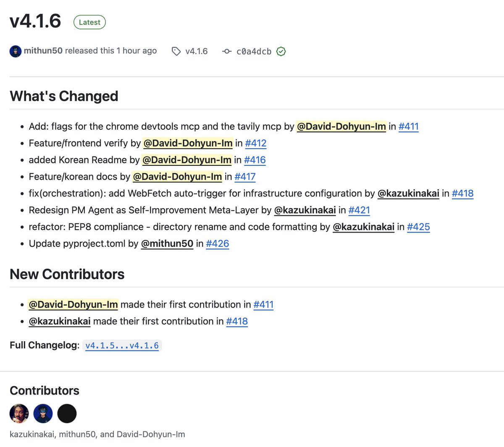Visit @David-Dohyun-Im's profile from Korean Readme entry
Image resolution: width=504 pixels, height=447 pixels.
click(x=186, y=160)
